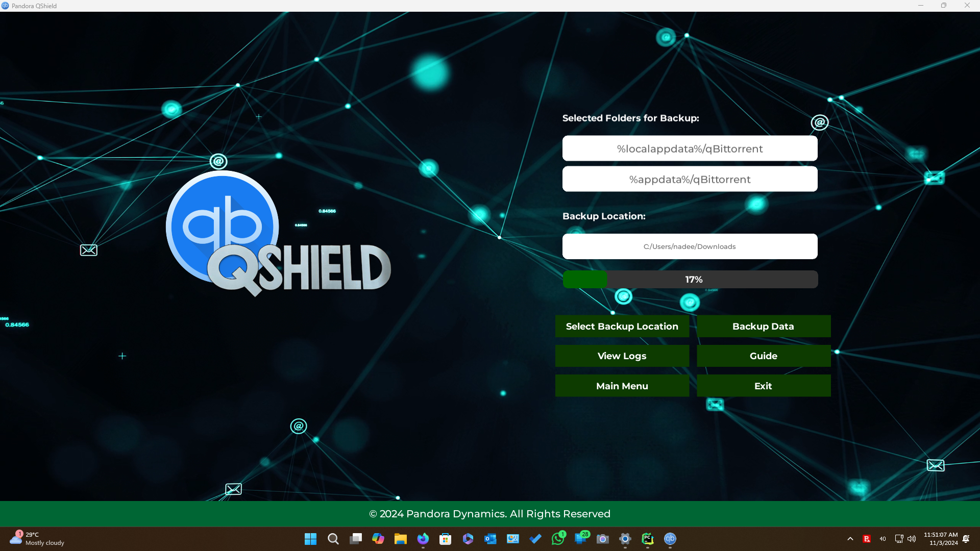Click the qBittorrent QShield taskbar icon
The image size is (980, 551).
click(x=670, y=539)
